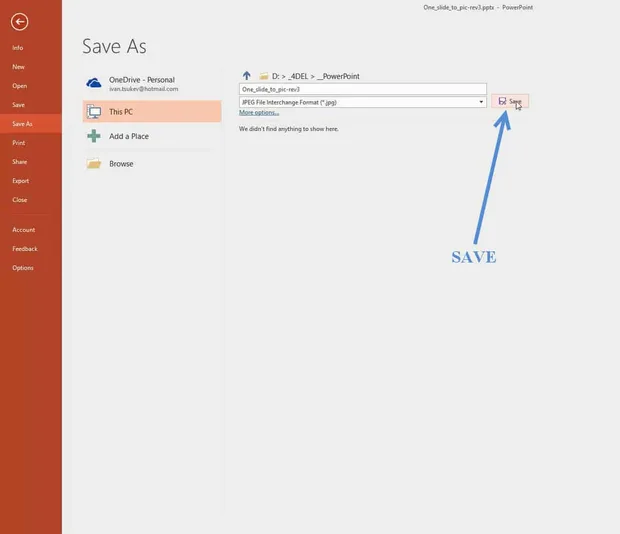
Task: Choose Add a Place
Action: click(x=152, y=136)
